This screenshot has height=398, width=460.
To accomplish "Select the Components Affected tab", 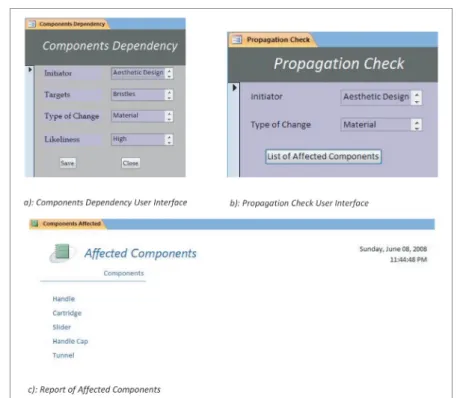I will click(68, 224).
